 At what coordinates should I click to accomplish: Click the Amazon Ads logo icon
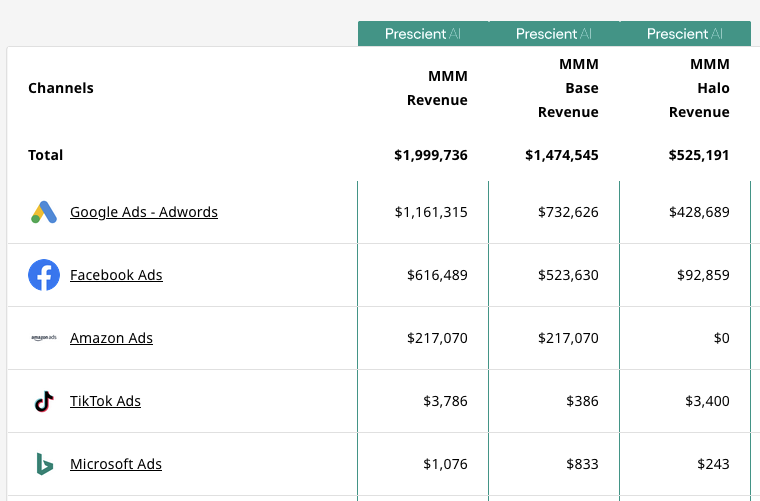[x=44, y=338]
